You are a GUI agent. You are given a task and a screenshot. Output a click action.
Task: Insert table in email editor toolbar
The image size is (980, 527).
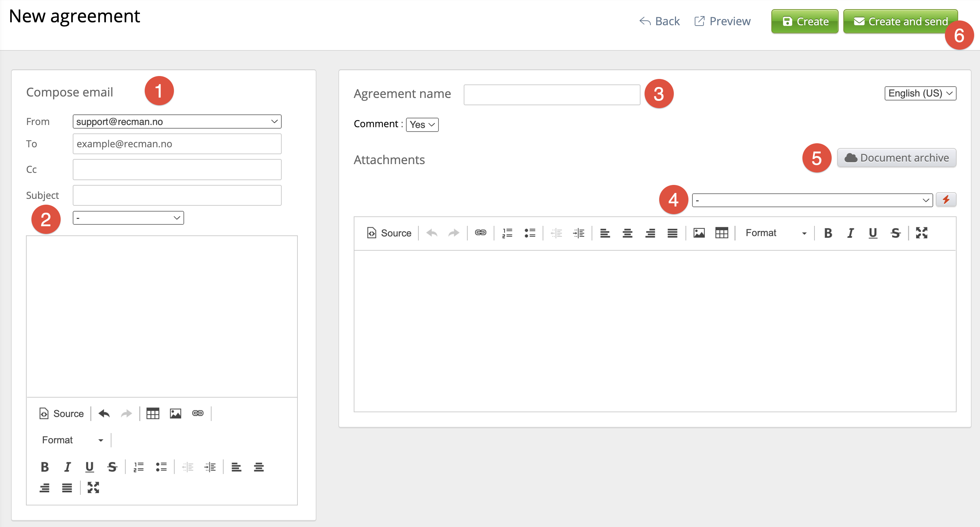point(153,413)
